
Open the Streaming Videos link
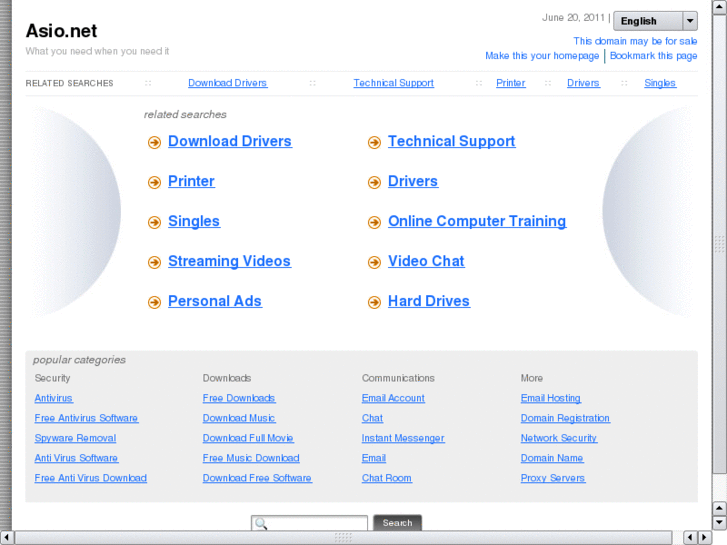coord(229,261)
